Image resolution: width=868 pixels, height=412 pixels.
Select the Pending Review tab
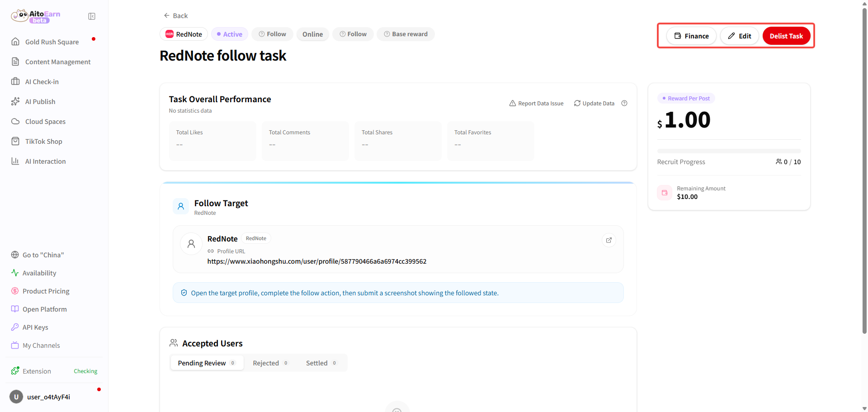point(207,363)
